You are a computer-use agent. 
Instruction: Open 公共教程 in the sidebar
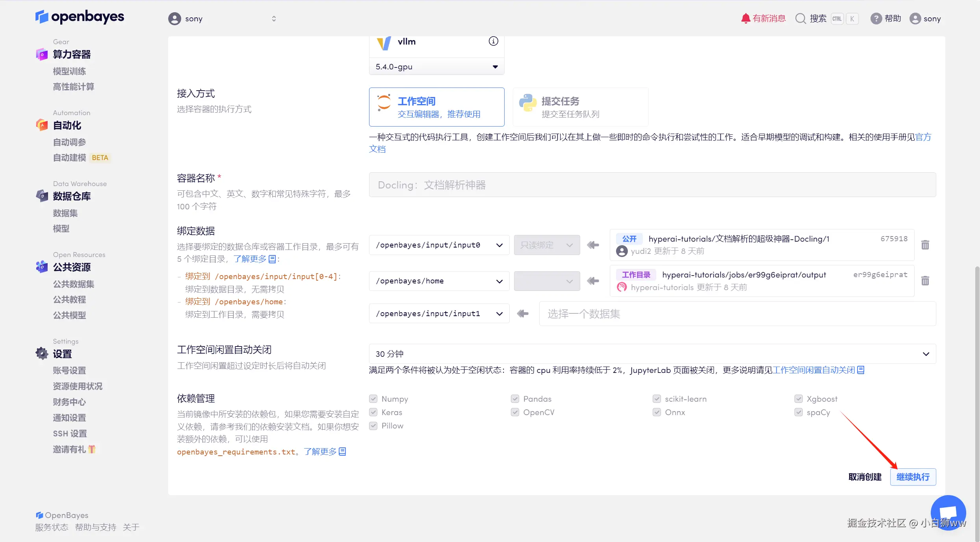pyautogui.click(x=70, y=300)
